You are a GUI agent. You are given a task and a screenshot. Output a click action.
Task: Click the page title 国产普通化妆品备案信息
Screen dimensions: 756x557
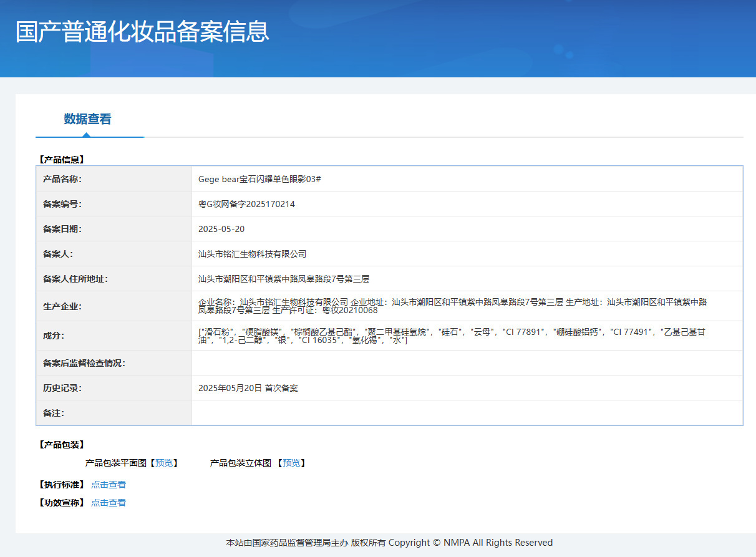click(x=142, y=31)
